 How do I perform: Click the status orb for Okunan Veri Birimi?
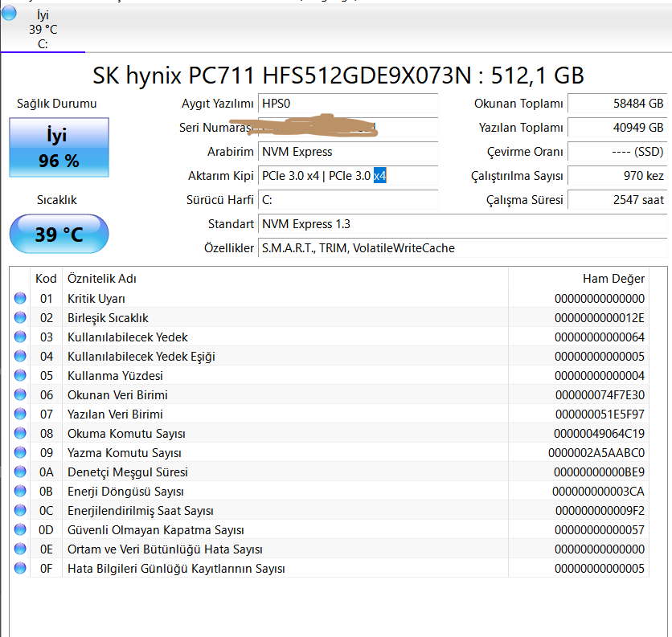[20, 394]
